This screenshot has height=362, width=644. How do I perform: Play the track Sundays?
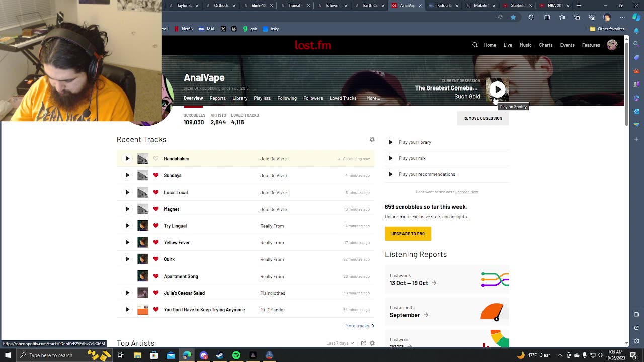click(127, 175)
